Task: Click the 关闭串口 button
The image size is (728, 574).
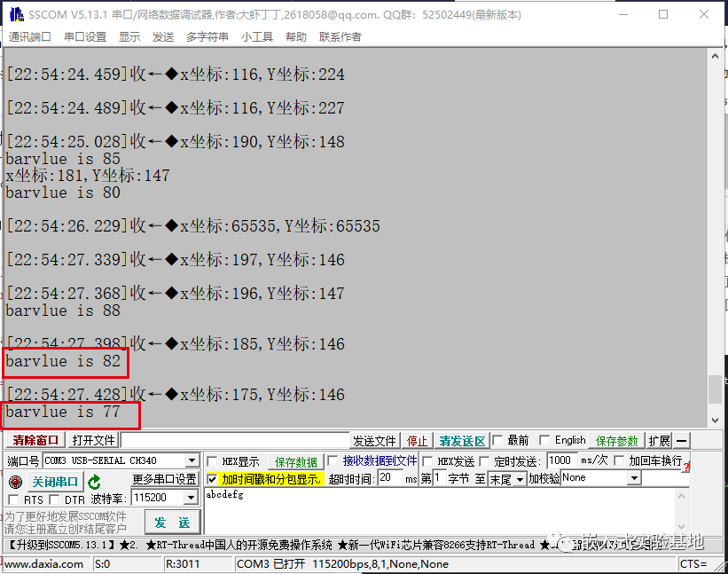Action: tap(55, 482)
